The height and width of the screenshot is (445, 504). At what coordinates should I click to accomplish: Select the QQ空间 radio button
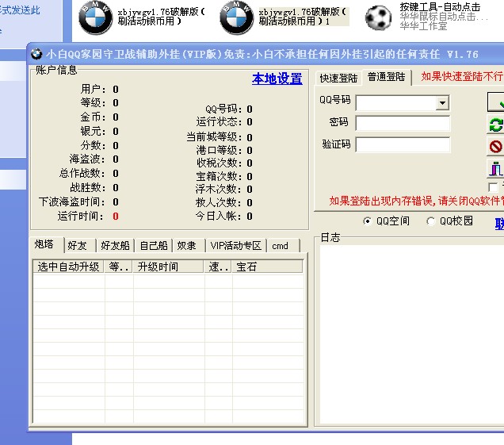click(368, 221)
